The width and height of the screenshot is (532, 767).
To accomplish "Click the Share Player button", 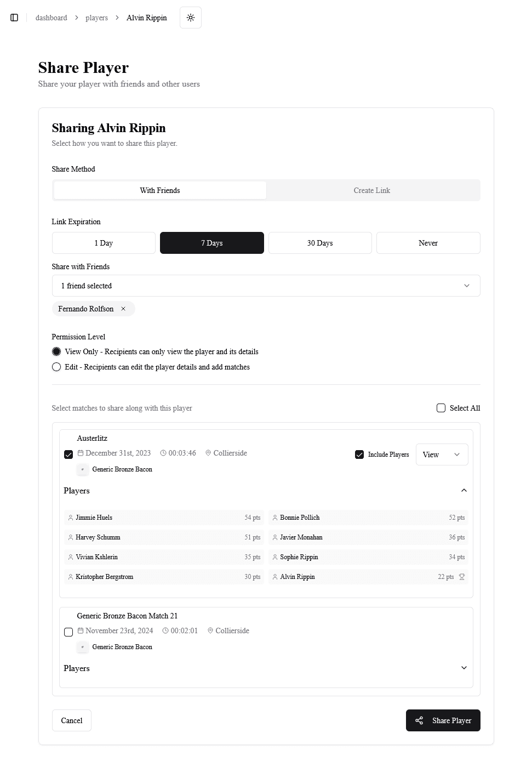I will coord(443,720).
